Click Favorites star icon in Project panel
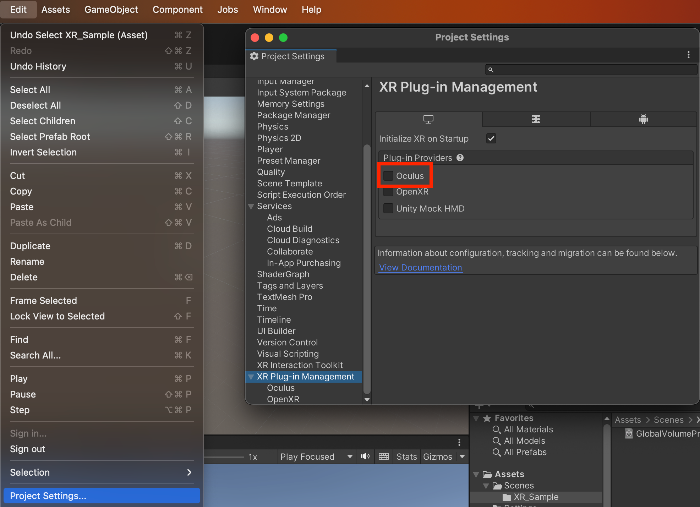700x507 pixels. coord(487,418)
